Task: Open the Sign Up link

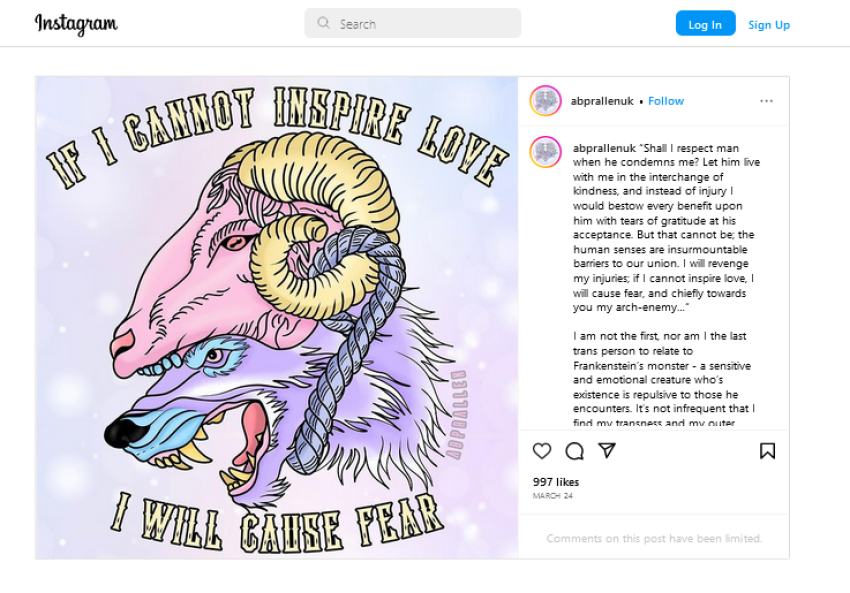Action: click(769, 23)
